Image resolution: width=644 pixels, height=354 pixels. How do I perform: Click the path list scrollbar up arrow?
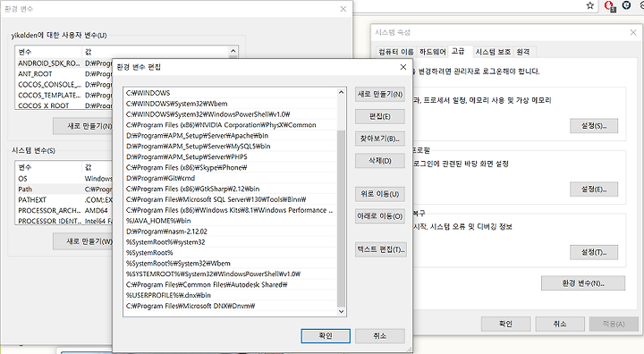pos(341,93)
